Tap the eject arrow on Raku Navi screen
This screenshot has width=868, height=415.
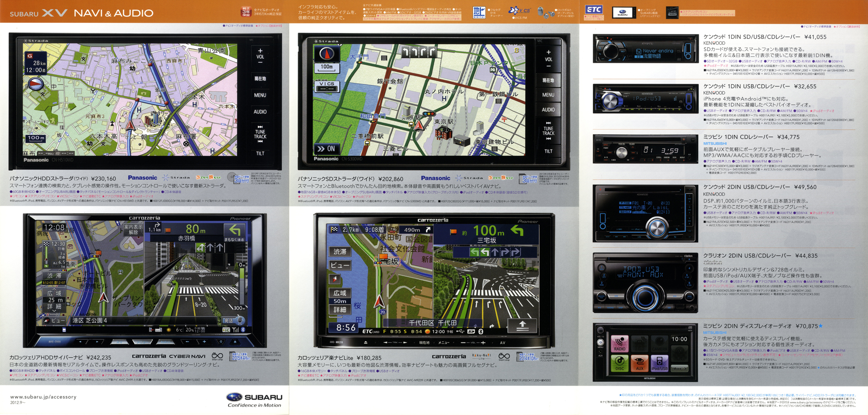pos(522,325)
